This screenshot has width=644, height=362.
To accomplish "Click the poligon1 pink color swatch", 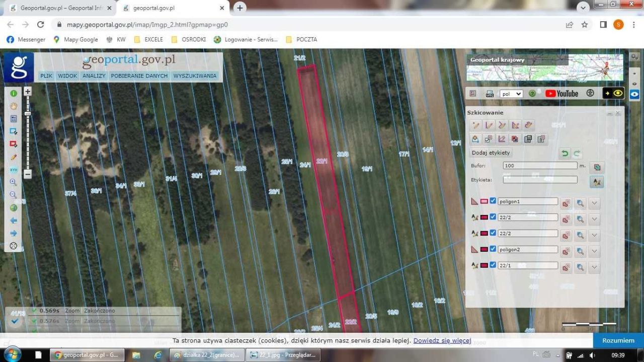I will pyautogui.click(x=484, y=201).
